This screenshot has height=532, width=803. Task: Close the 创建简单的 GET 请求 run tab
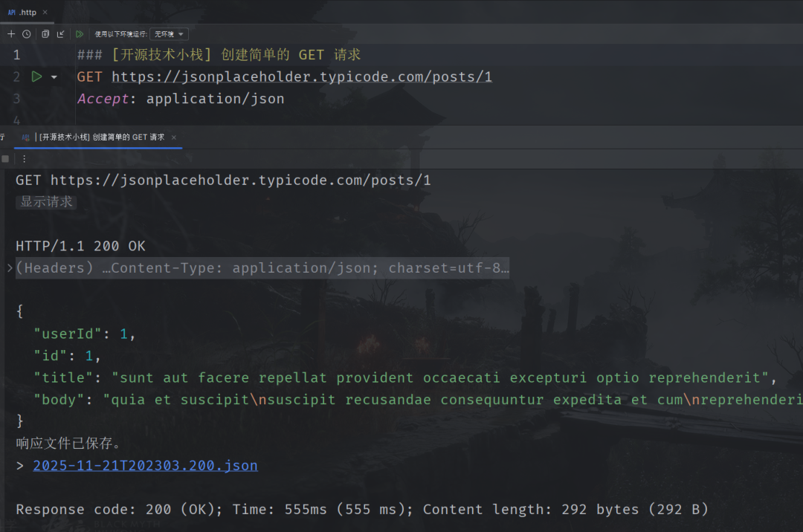(174, 137)
